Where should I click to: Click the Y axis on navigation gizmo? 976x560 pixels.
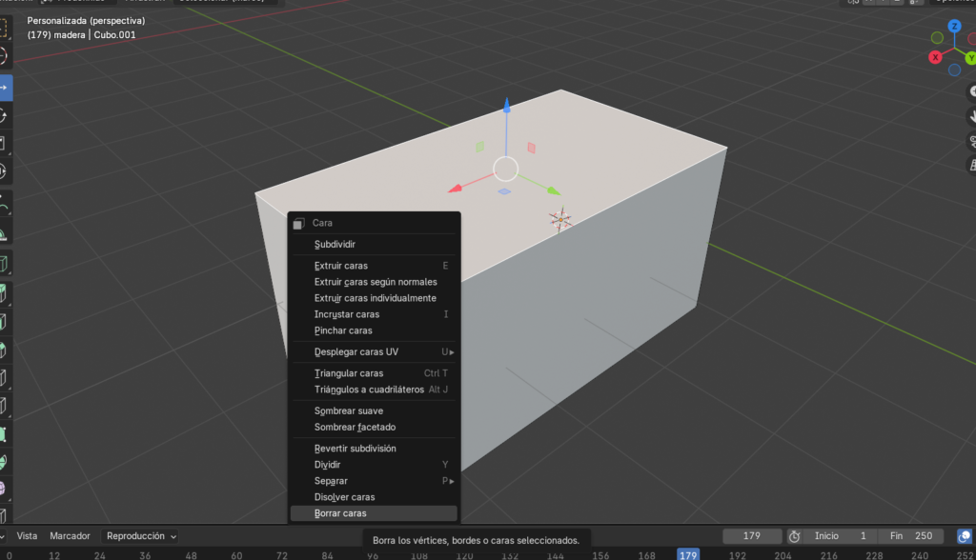(971, 58)
